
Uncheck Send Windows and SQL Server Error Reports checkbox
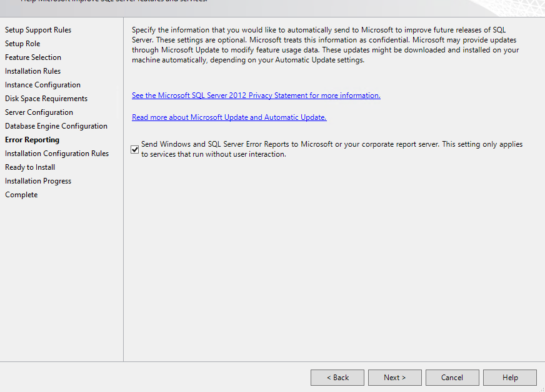coord(135,149)
